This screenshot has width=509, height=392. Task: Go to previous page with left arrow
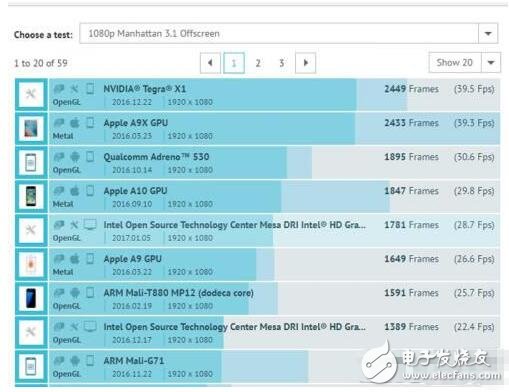210,63
